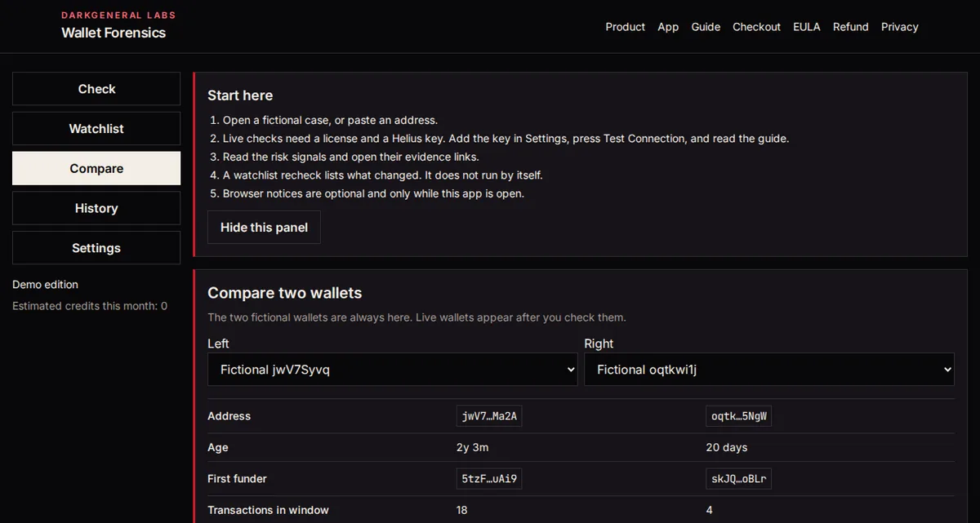Click the age value 2y 3m
The height and width of the screenshot is (523, 980).
click(473, 447)
